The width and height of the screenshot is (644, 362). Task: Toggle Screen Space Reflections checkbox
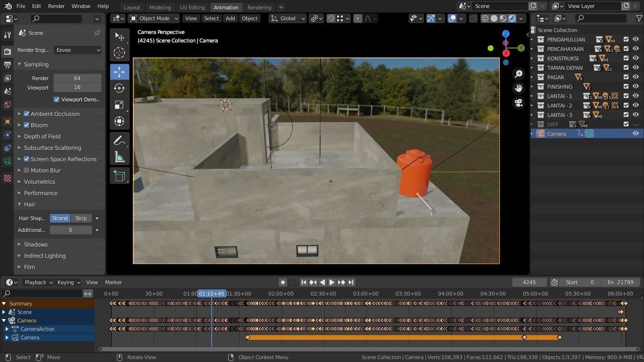[x=26, y=159]
